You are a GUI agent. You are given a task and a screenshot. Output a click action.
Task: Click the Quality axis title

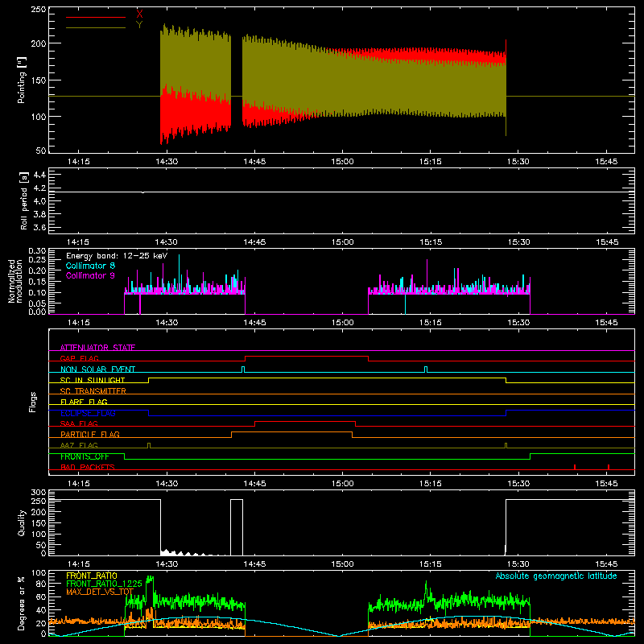pos(22,522)
